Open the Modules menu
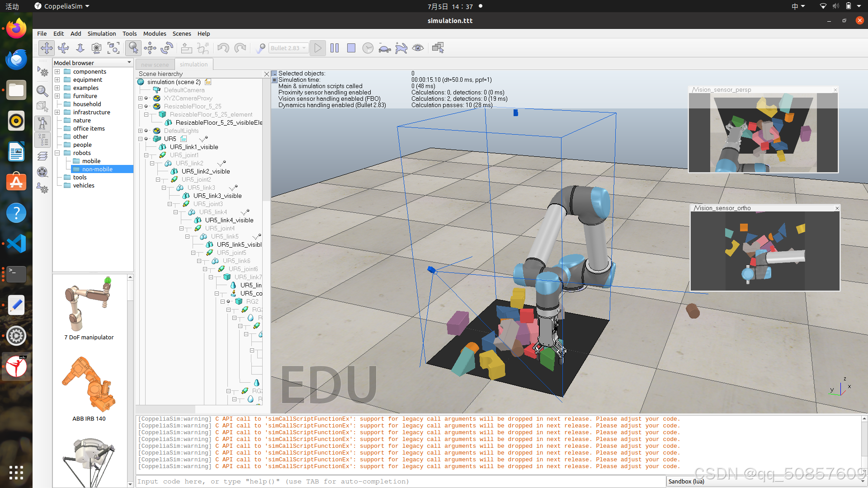 [155, 33]
